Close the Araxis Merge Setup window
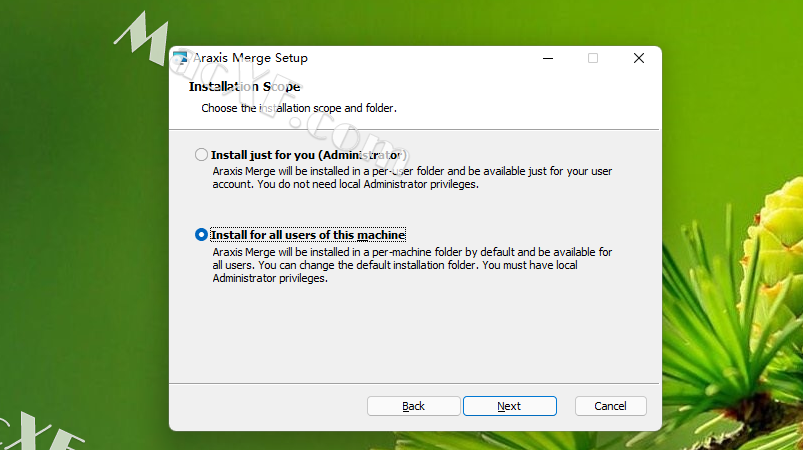Image resolution: width=803 pixels, height=450 pixels. (639, 58)
